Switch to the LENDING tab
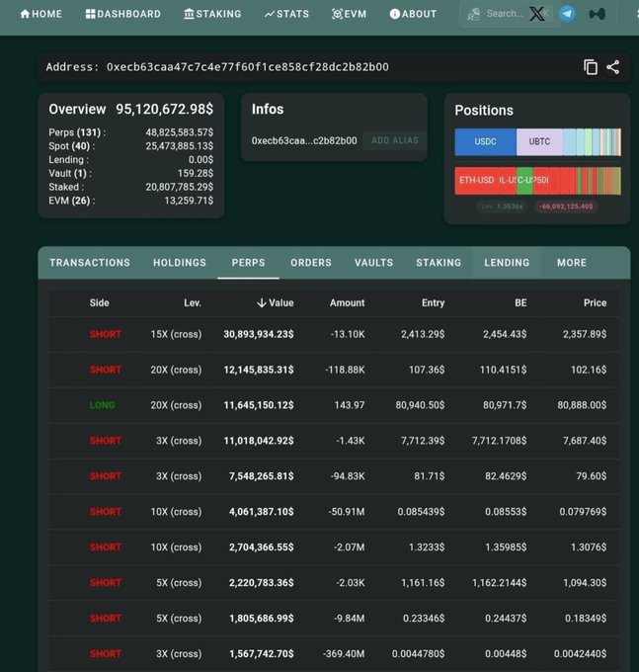This screenshot has height=672, width=639. click(507, 263)
